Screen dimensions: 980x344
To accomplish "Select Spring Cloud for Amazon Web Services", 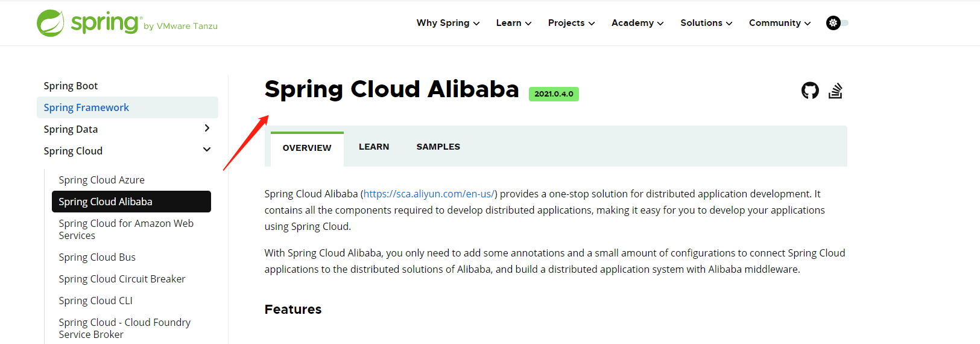I will tap(126, 229).
